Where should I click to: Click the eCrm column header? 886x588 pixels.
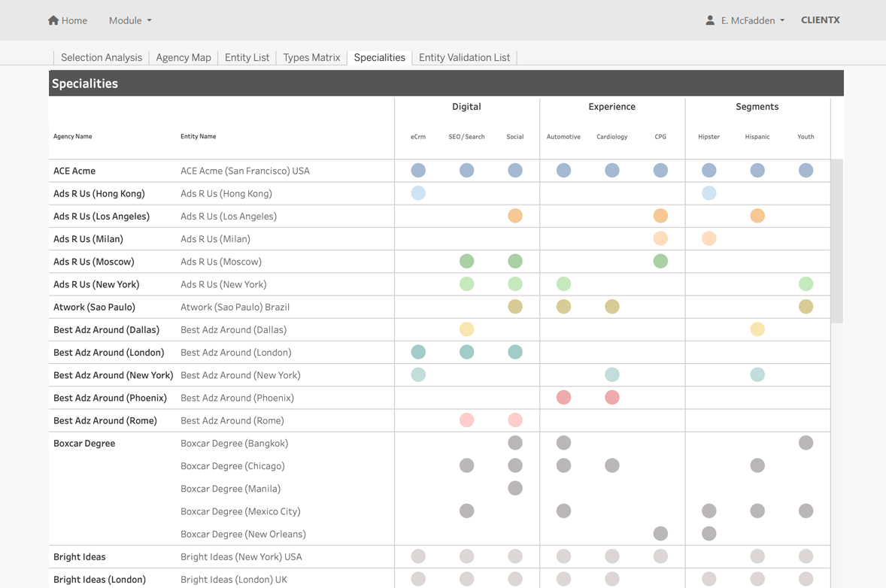tap(418, 137)
